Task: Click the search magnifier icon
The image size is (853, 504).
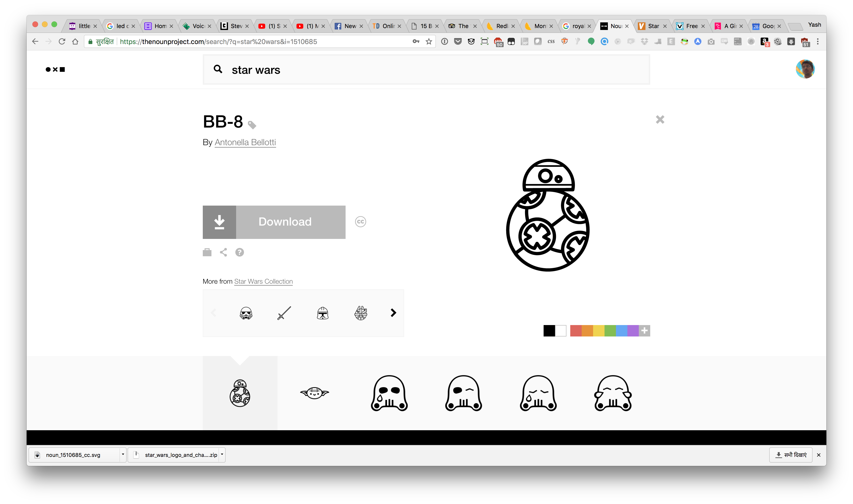Action: click(x=218, y=69)
